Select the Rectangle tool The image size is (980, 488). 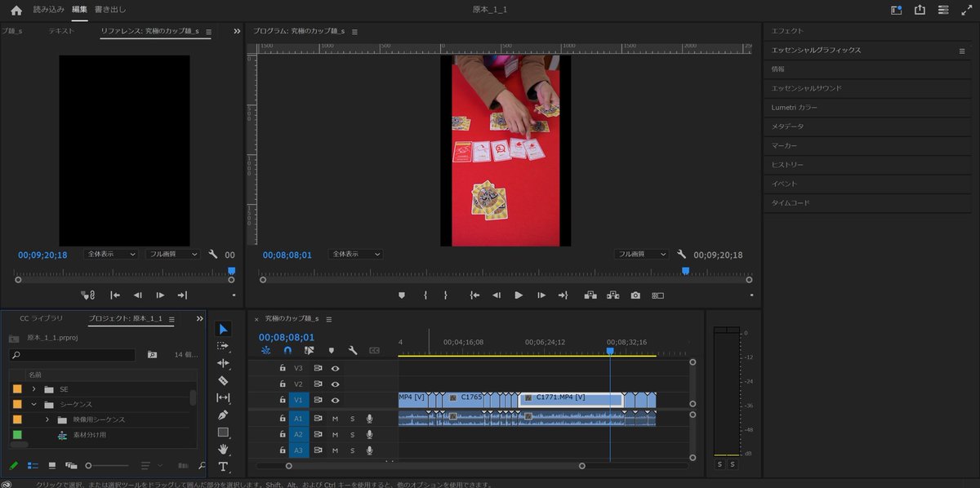224,433
